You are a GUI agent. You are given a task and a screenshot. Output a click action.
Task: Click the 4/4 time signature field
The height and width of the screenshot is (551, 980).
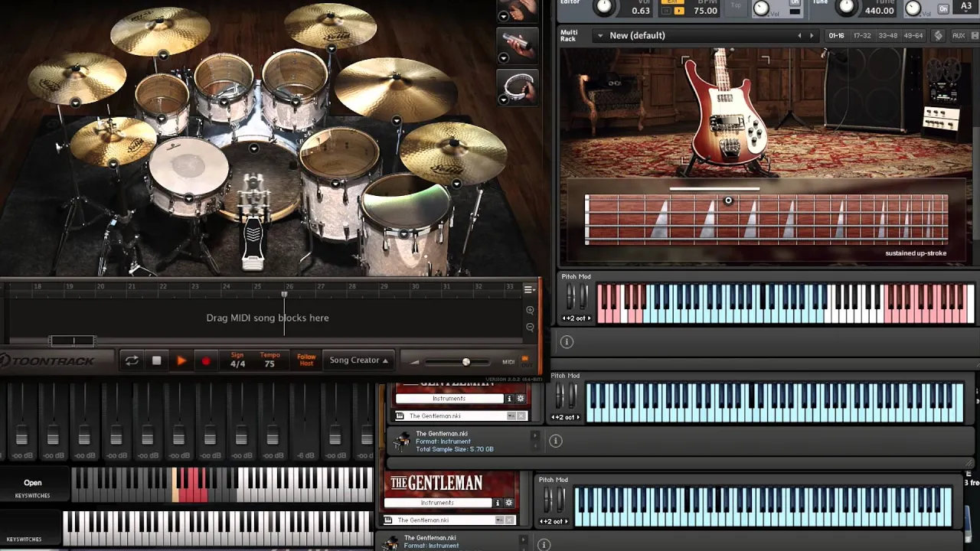pos(237,364)
